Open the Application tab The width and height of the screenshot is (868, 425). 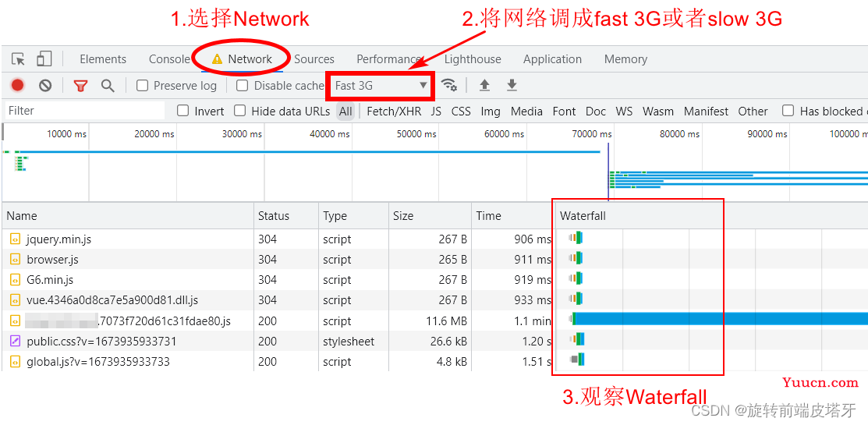coord(552,59)
